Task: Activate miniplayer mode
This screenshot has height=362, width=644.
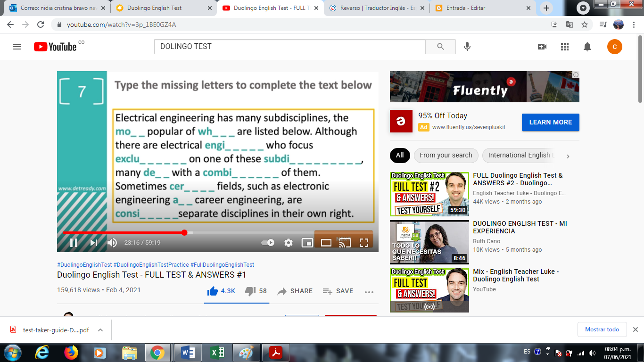Action: point(307,243)
